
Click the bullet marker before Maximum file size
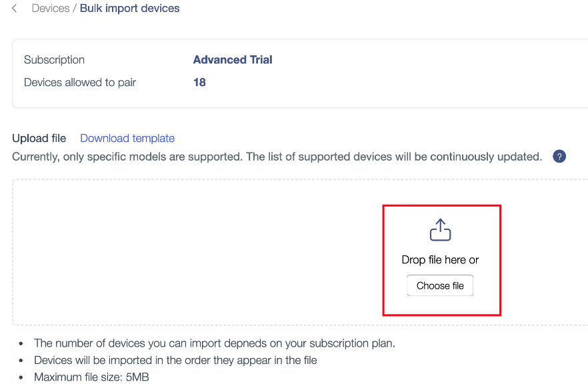point(21,377)
